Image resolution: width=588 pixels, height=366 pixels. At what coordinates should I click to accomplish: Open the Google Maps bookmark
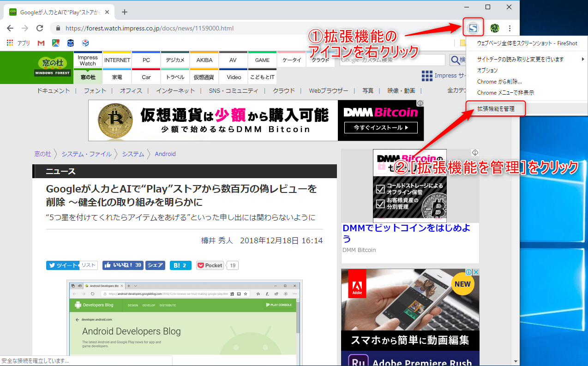pyautogui.click(x=56, y=43)
